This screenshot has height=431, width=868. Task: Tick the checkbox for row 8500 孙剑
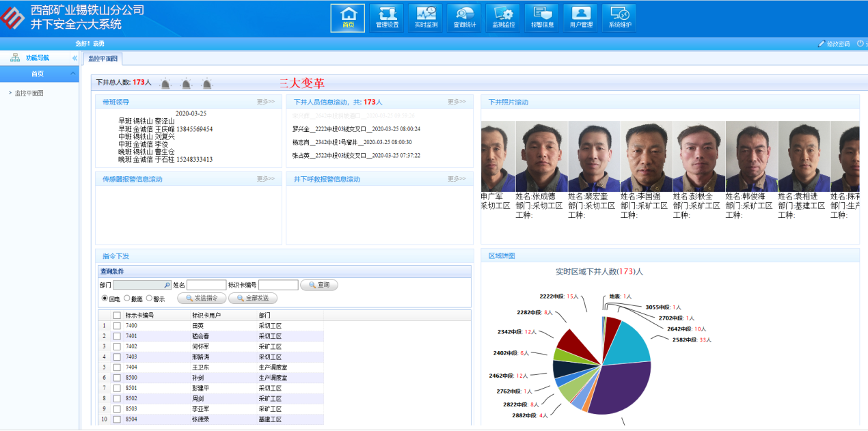[117, 378]
